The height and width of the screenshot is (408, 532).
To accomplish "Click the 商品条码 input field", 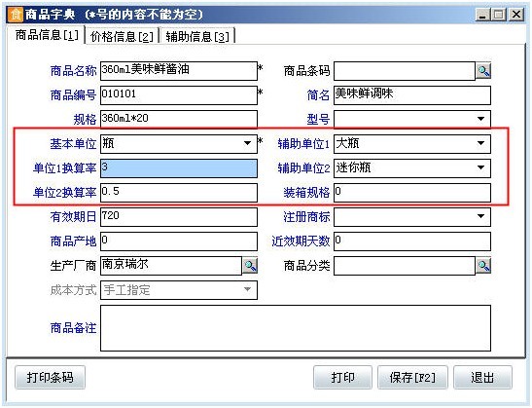I will pos(405,71).
